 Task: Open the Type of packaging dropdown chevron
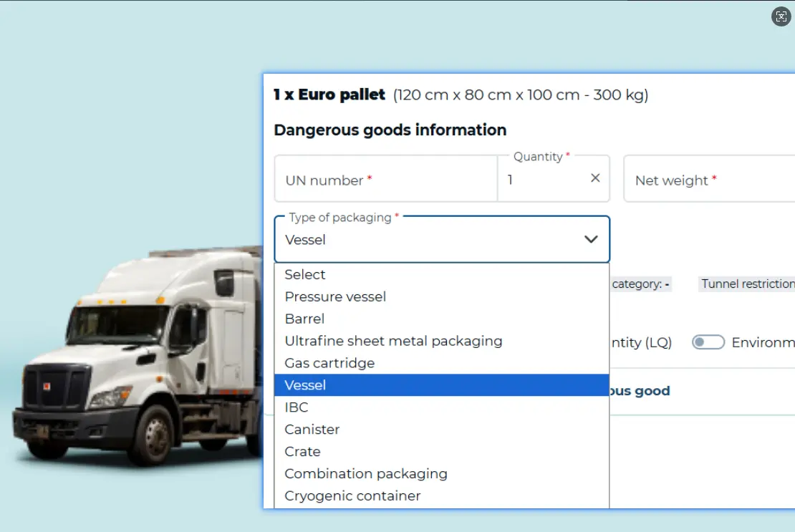(x=591, y=239)
